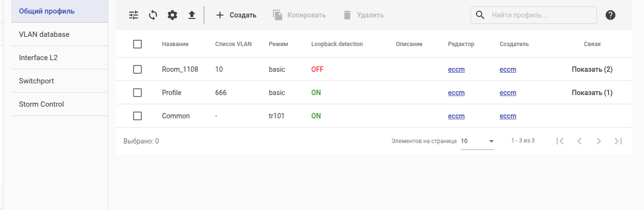The height and width of the screenshot is (210, 644).
Task: Click the upload arrow icon
Action: coord(192,15)
